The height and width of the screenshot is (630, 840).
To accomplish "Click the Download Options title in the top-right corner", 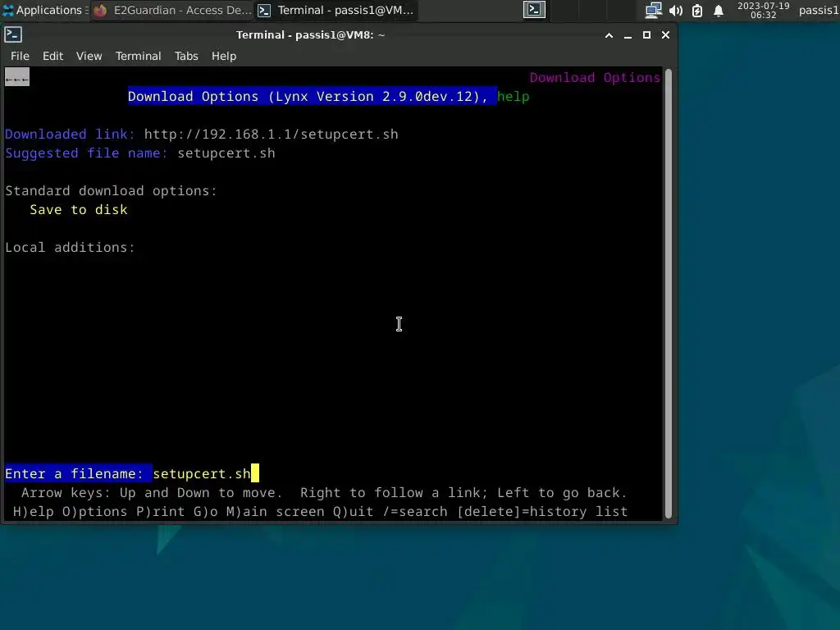I will [x=595, y=78].
